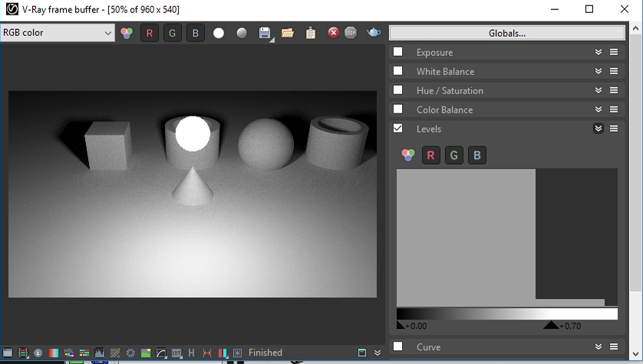Enable the White Balance checkbox
643x364 pixels.
point(397,71)
